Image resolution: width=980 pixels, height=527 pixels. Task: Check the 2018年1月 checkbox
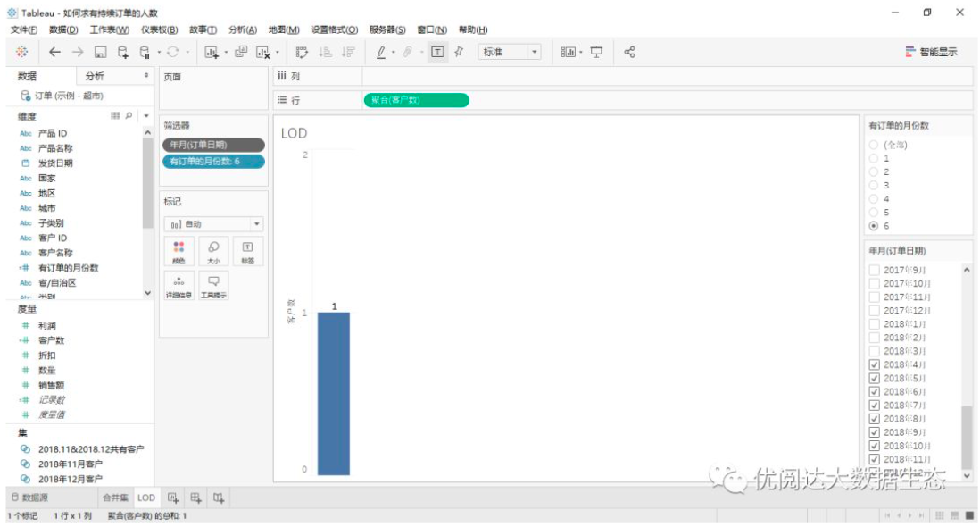[875, 324]
